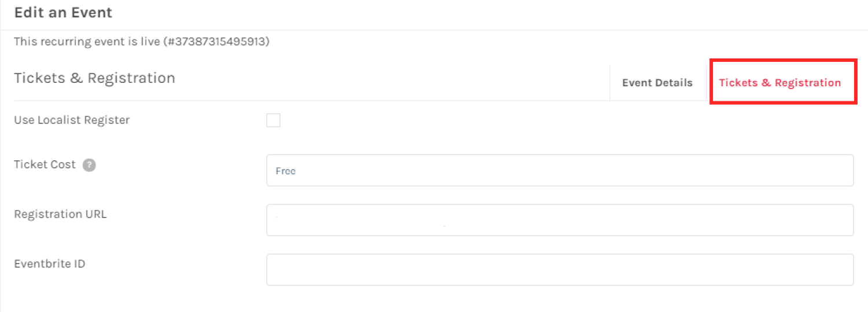
Task: Click the Ticket Cost field label
Action: pyautogui.click(x=45, y=164)
